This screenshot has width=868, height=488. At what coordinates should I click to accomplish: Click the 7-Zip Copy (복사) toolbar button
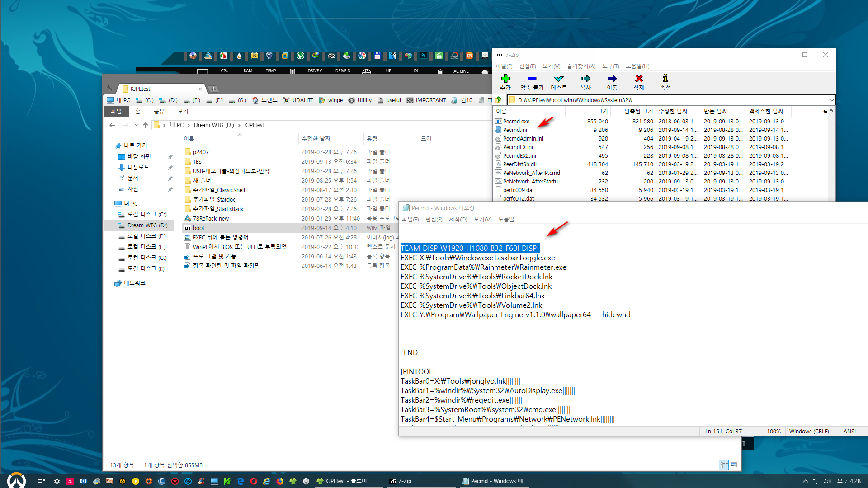(585, 82)
